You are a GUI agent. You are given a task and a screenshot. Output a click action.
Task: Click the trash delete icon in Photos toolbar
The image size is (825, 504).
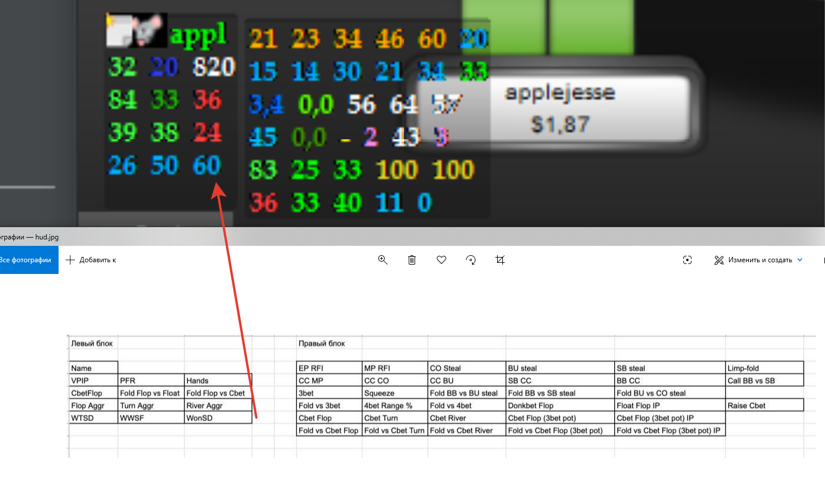pyautogui.click(x=412, y=260)
